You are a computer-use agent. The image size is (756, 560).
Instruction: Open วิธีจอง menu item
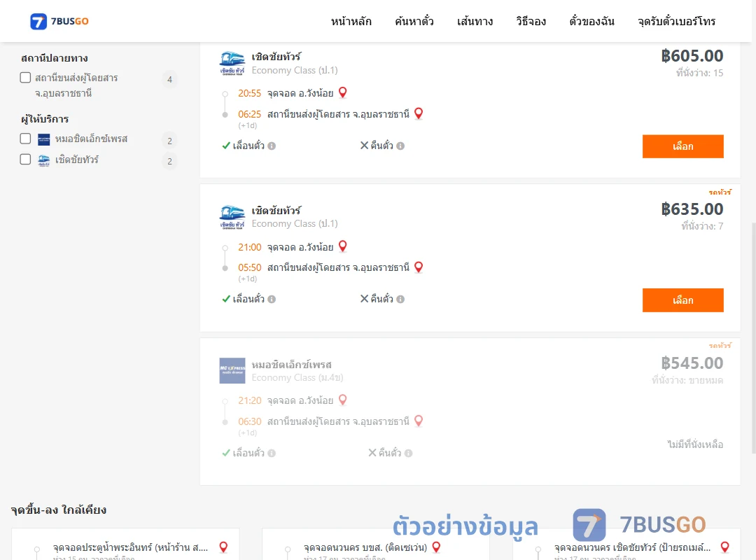click(x=531, y=21)
